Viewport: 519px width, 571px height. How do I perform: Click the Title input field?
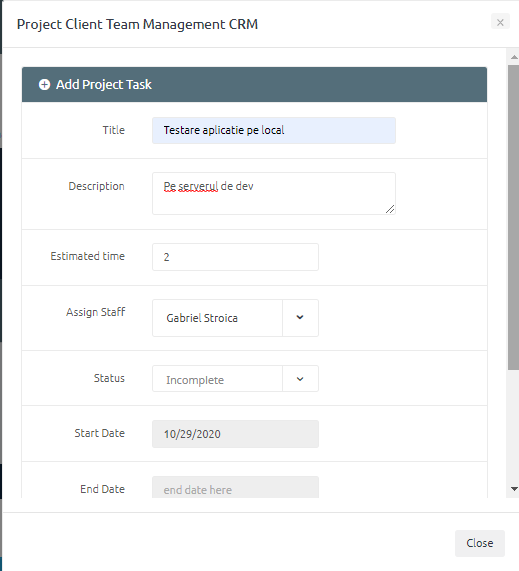coord(274,130)
